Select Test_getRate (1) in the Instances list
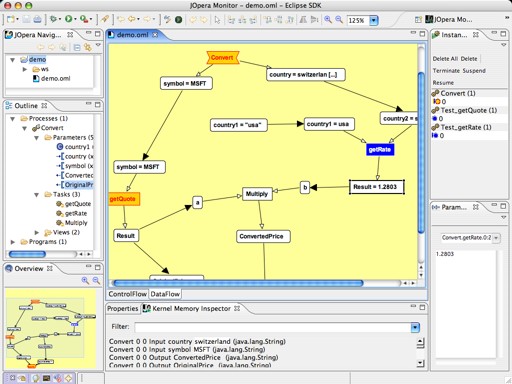This screenshot has width=512, height=384. pyautogui.click(x=462, y=127)
